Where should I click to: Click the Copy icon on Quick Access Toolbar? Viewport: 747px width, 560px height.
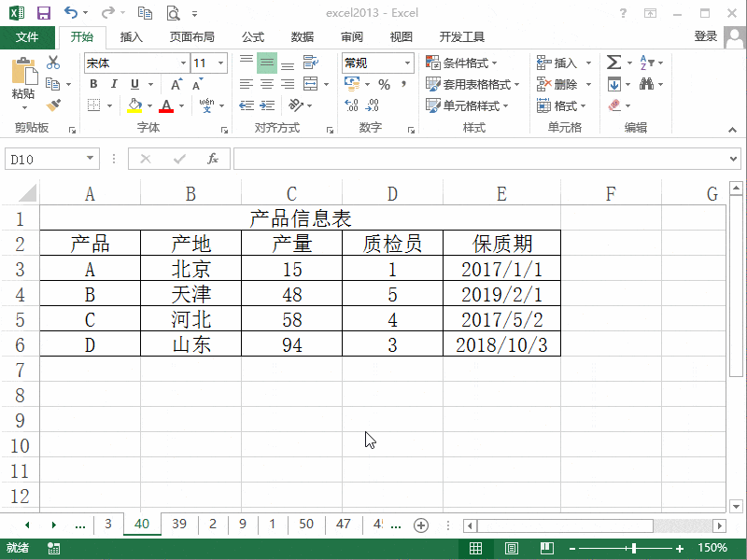point(145,12)
